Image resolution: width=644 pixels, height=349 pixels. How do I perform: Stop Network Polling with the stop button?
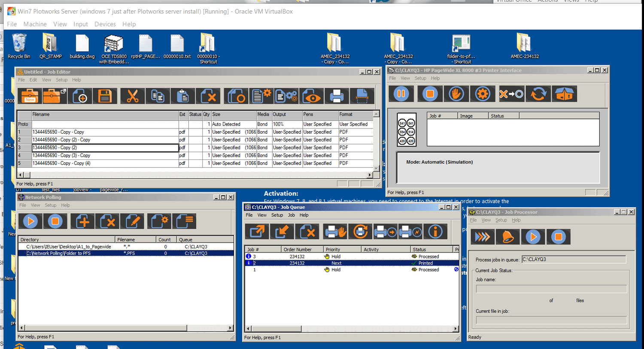click(56, 221)
